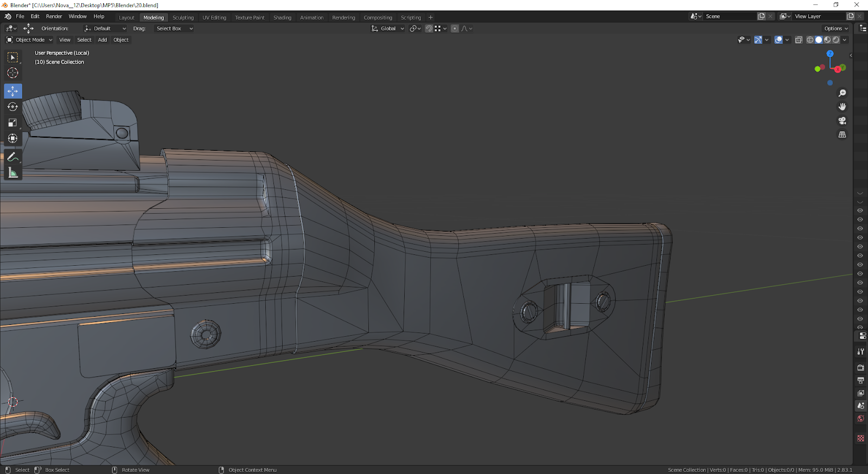Activate the 3D Cursor tool

point(13,73)
